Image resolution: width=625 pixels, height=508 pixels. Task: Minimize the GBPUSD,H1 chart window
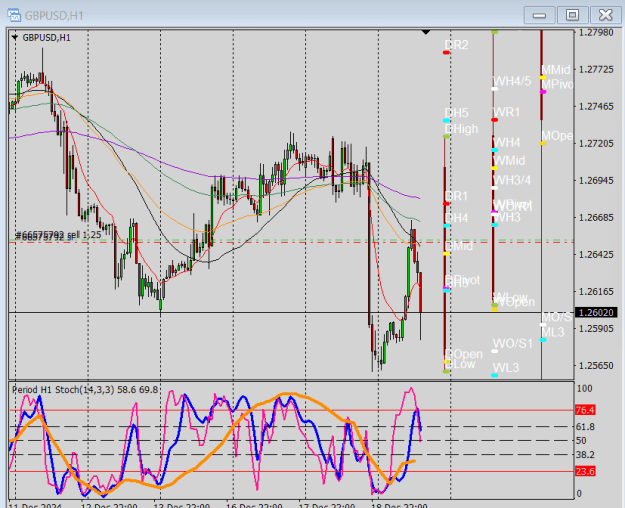click(539, 16)
